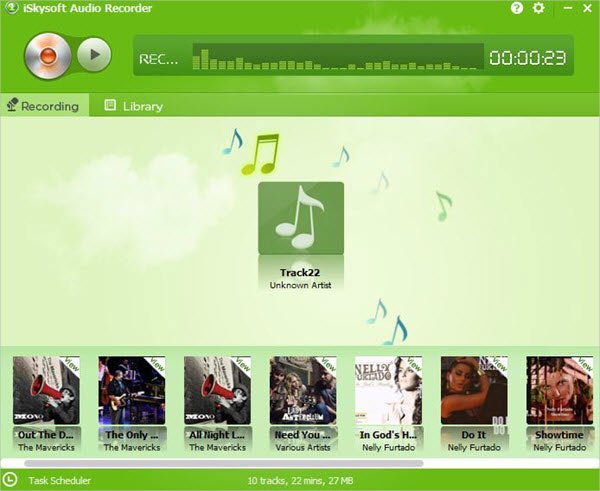Viewport: 600px width, 491px height.
Task: Click The Mavericks under The Only ...
Action: (x=132, y=447)
